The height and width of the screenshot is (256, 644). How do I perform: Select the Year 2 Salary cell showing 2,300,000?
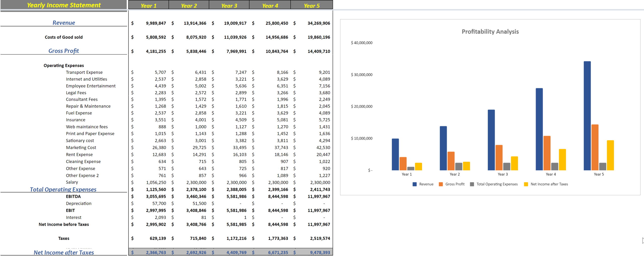(x=196, y=182)
